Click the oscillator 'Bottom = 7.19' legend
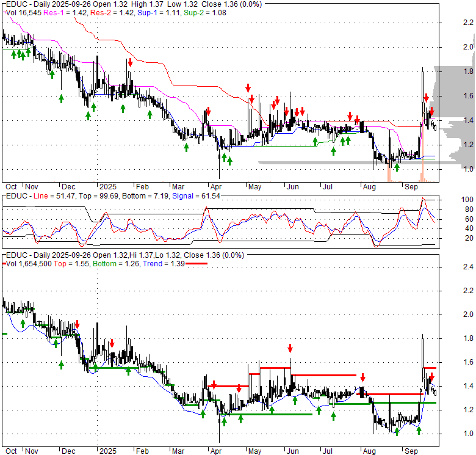The height and width of the screenshot is (455, 476). pos(145,196)
